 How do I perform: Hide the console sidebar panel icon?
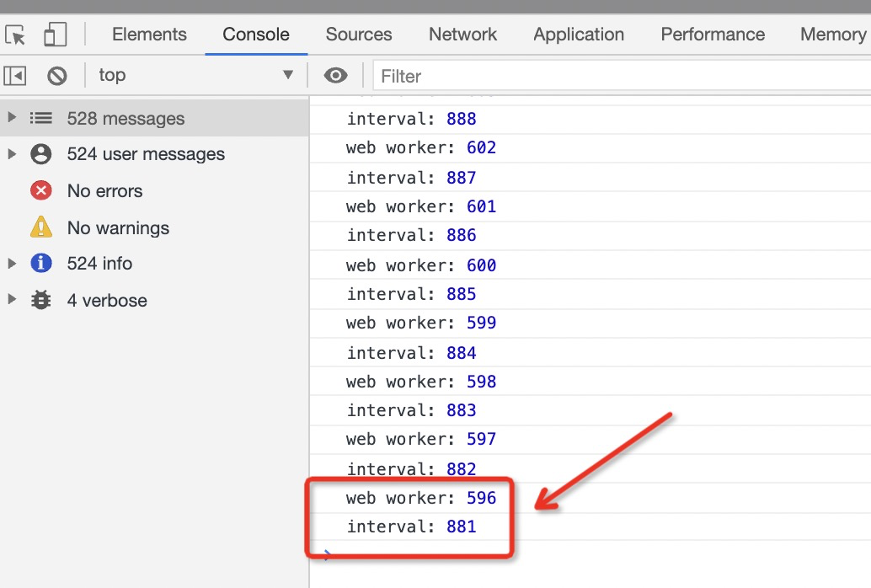[15, 75]
